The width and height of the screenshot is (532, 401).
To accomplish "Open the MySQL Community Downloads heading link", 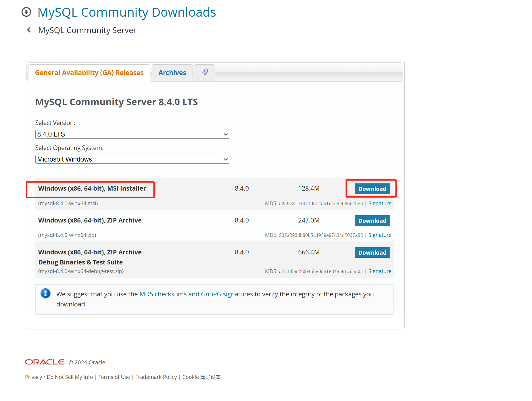I will point(127,12).
